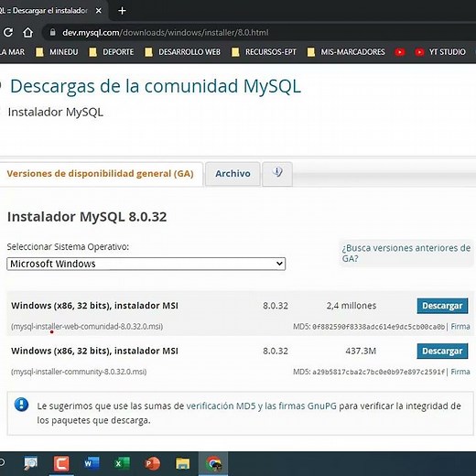Click Descargar for the 2,4 millones installer
The height and width of the screenshot is (476, 476).
442,306
